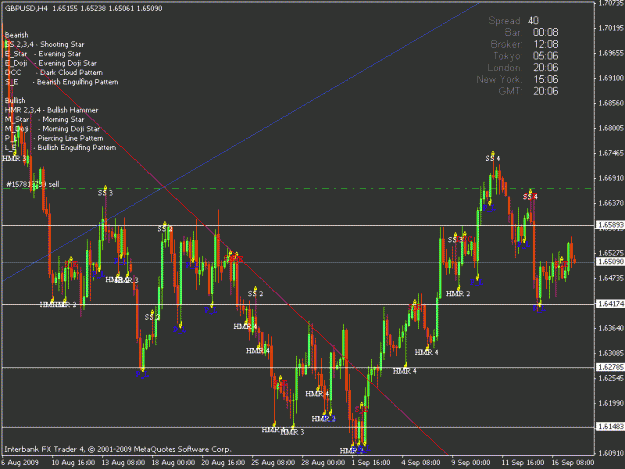Click the 'DCC - Dark Cloud Pattern' legend line
The image size is (625, 469).
tap(54, 73)
